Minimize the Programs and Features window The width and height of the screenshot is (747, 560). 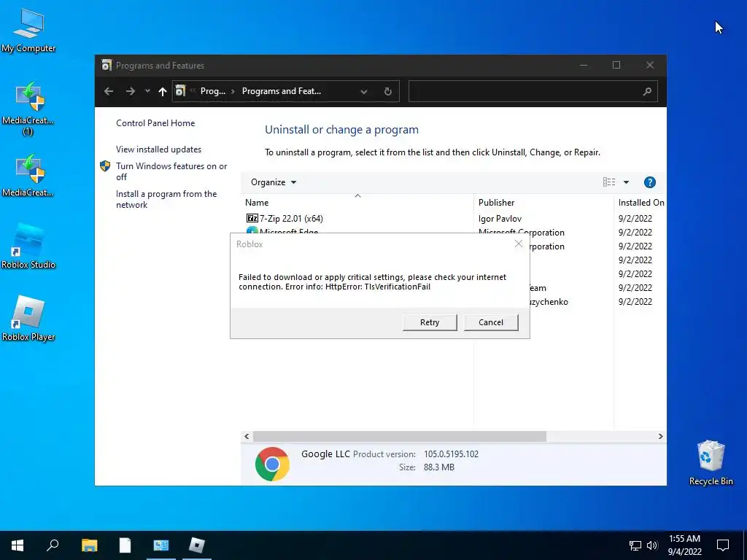pos(584,65)
